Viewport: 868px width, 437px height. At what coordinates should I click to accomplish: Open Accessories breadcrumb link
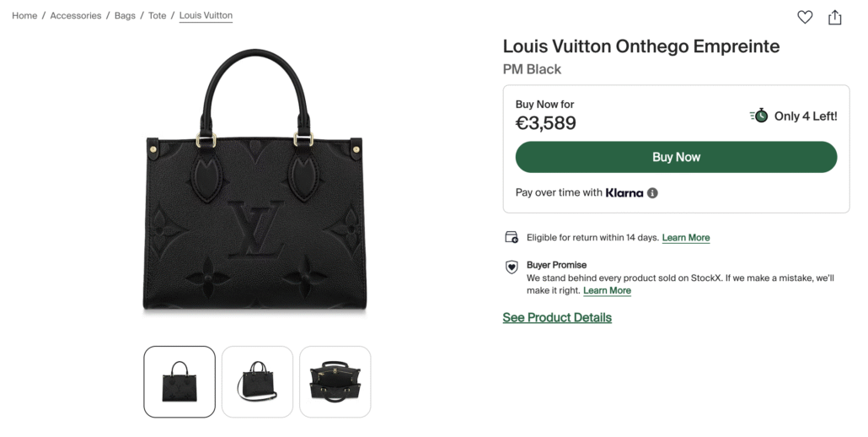coord(76,15)
